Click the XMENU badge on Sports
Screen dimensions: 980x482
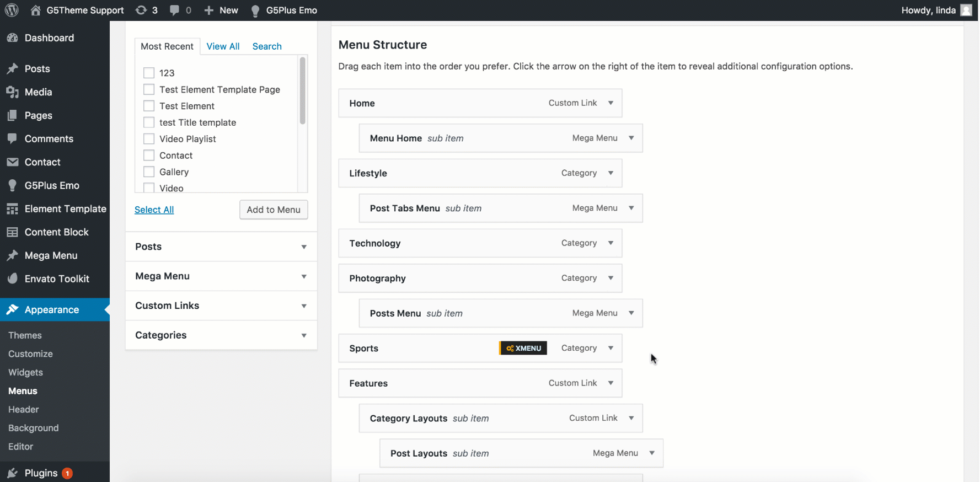[523, 348]
